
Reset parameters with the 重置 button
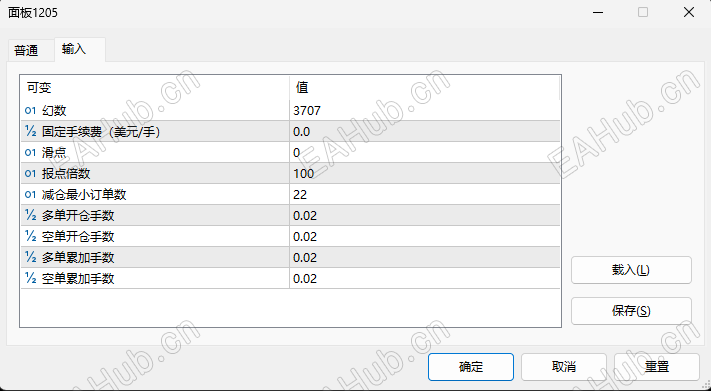point(657,367)
